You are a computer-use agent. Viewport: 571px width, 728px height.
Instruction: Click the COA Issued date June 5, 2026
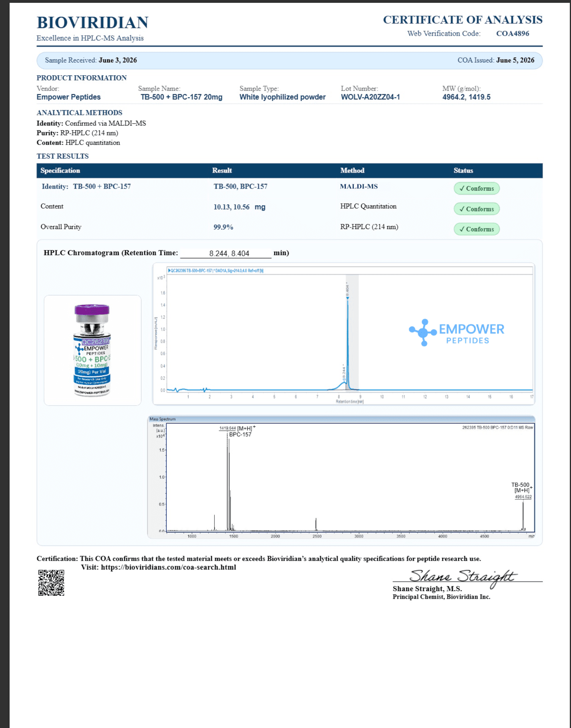point(515,60)
